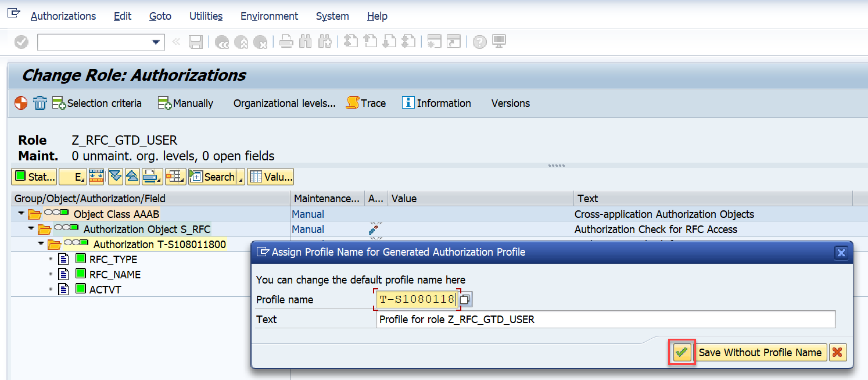The image size is (868, 380).
Task: Click the Generate red-white circle icon
Action: click(21, 103)
